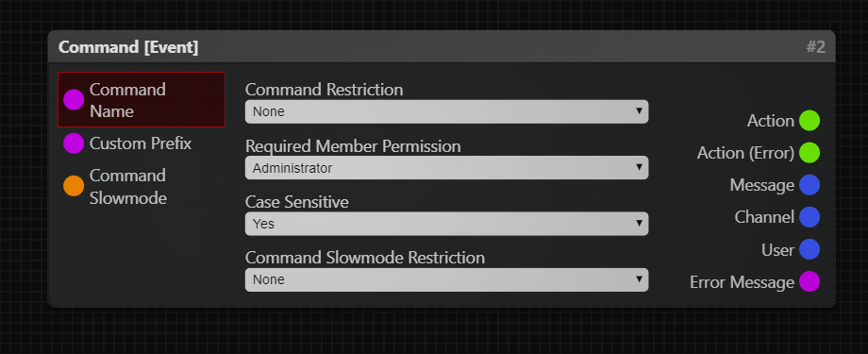
Task: Click the green Action (Error) output socket
Action: [810, 153]
